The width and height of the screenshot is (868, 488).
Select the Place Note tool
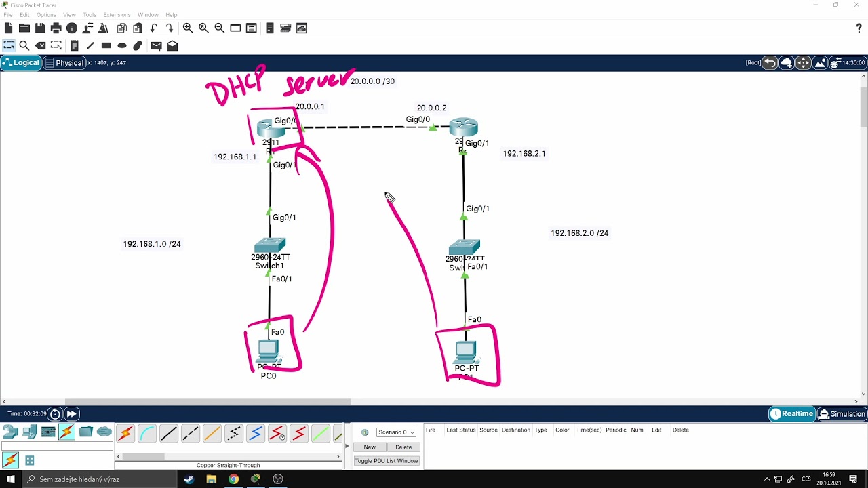[75, 45]
